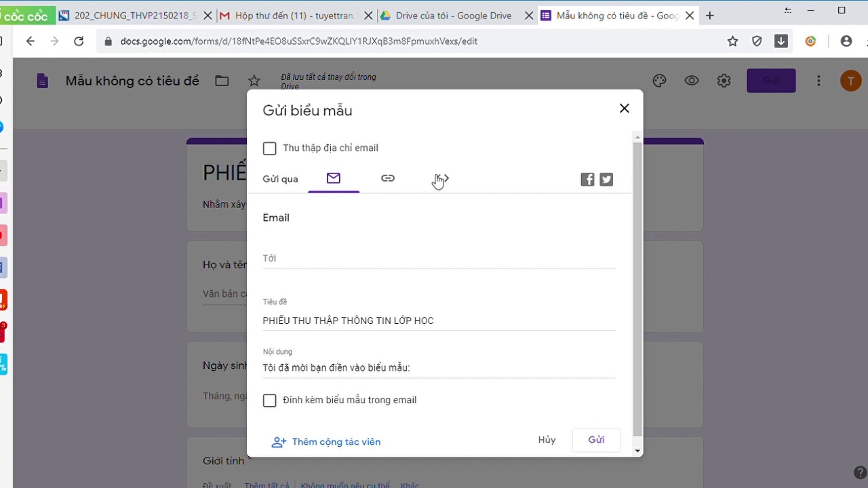Switch to the embed HTML tab
This screenshot has width=868, height=488.
(x=441, y=179)
